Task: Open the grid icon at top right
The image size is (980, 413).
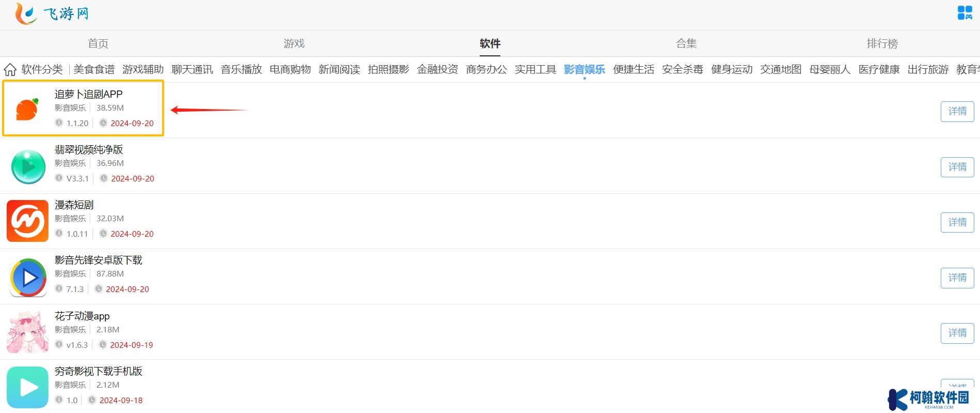Action: click(x=965, y=12)
